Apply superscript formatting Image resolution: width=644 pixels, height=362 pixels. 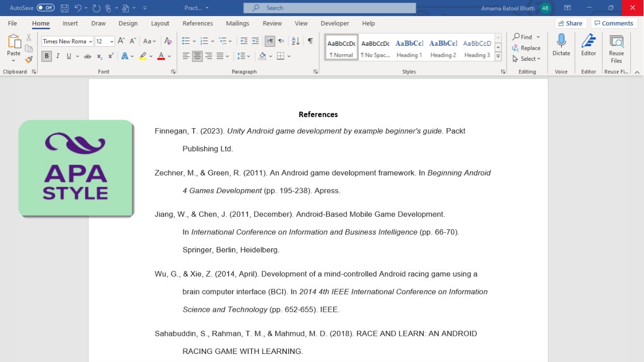pos(111,56)
